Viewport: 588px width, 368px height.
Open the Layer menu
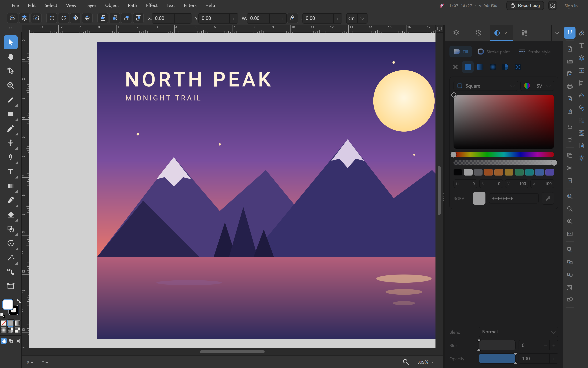tap(91, 5)
